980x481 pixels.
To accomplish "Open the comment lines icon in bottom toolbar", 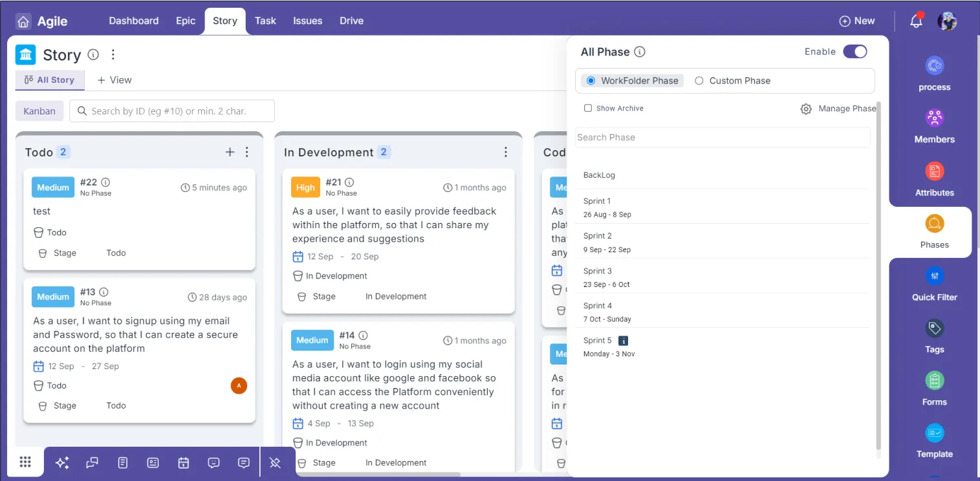I will (x=244, y=463).
